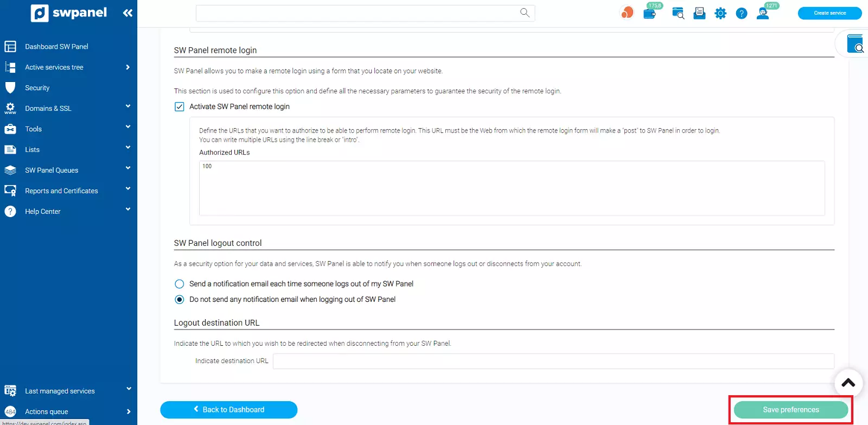868x425 pixels.
Task: Uncheck Activate SW Panel remote login
Action: [x=180, y=107]
